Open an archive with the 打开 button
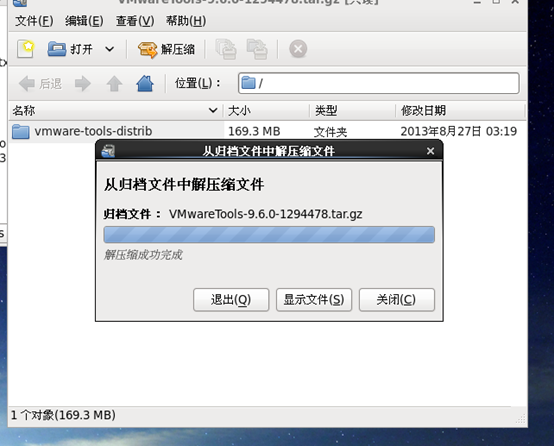This screenshot has width=554, height=446. point(70,49)
